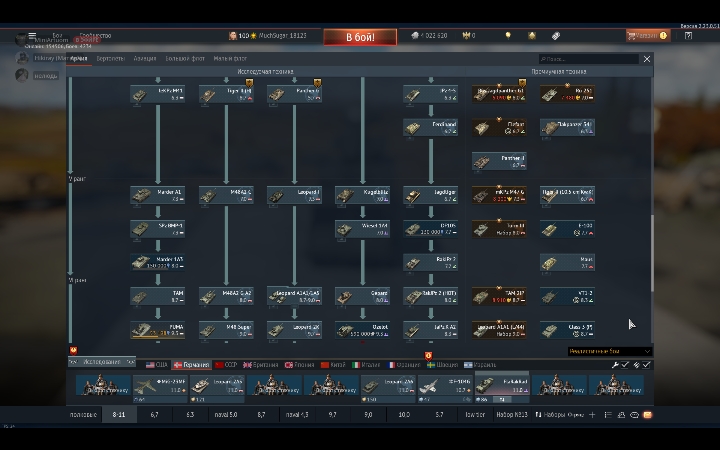The width and height of the screenshot is (720, 450).
Task: Click the Исследования research button
Action: click(102, 362)
